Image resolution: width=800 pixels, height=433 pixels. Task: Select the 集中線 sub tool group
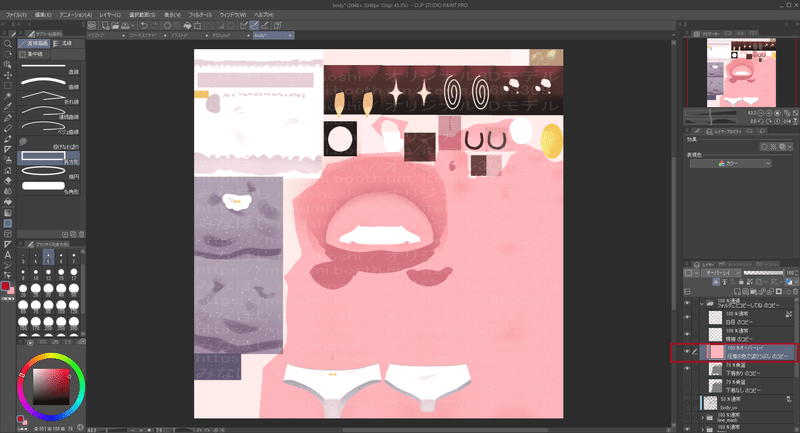pyautogui.click(x=32, y=54)
